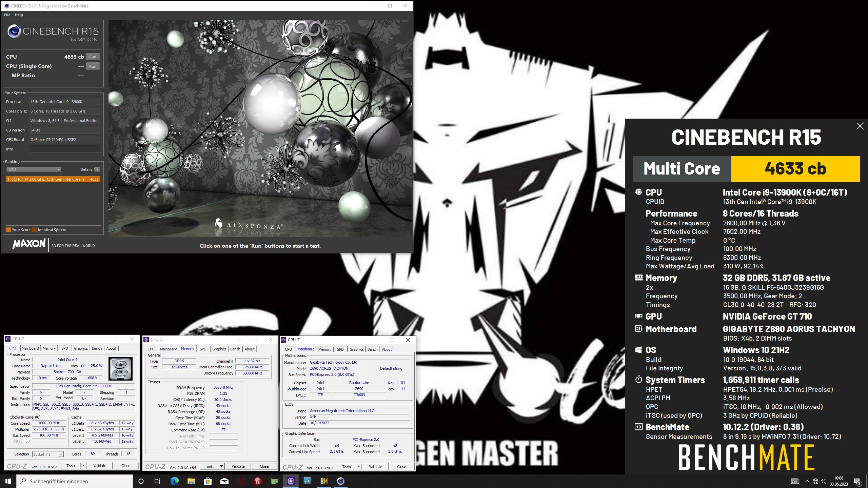Viewport: 868px width, 488px height.
Task: Open monitor chart icon on taskbar
Action: coord(307,481)
